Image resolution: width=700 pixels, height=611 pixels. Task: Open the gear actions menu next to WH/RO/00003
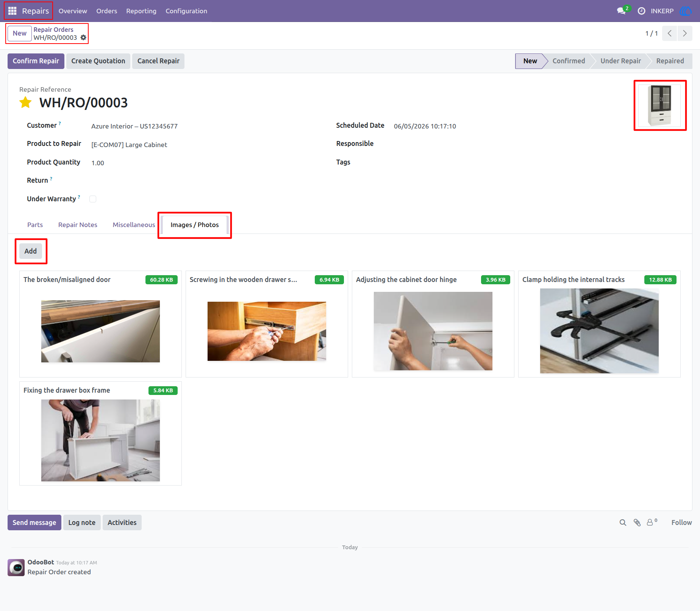click(83, 38)
